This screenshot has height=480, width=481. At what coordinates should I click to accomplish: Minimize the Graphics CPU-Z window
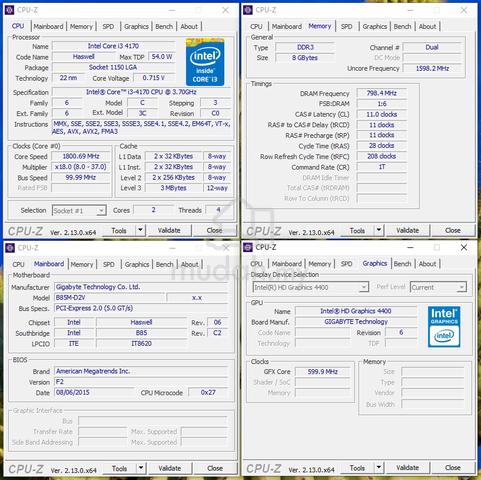[x=410, y=247]
